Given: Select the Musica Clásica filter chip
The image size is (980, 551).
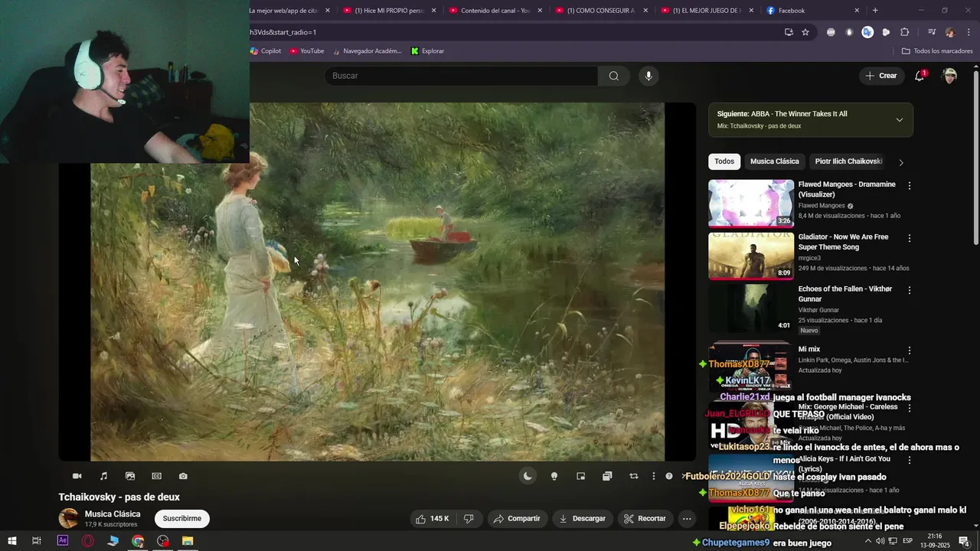Looking at the screenshot, I should click(774, 161).
